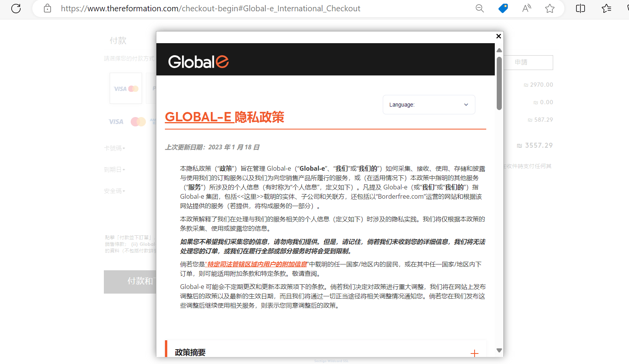Click the Global-e logo in header
Screen dimensions: 629x364
[198, 61]
